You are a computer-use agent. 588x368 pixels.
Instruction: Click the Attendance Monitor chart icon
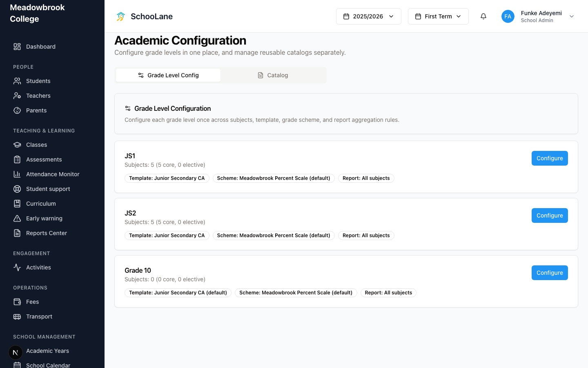pos(17,174)
